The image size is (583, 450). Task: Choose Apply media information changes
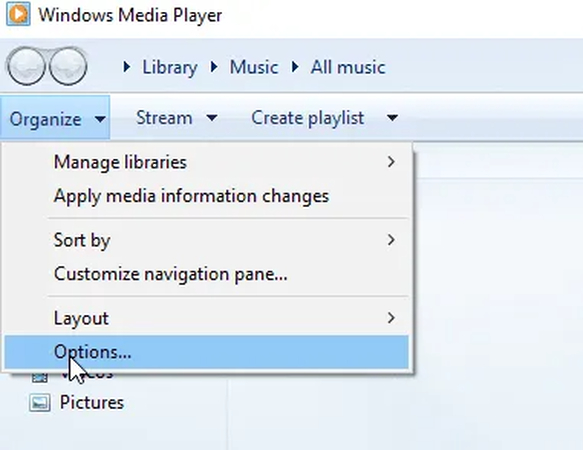pyautogui.click(x=206, y=196)
